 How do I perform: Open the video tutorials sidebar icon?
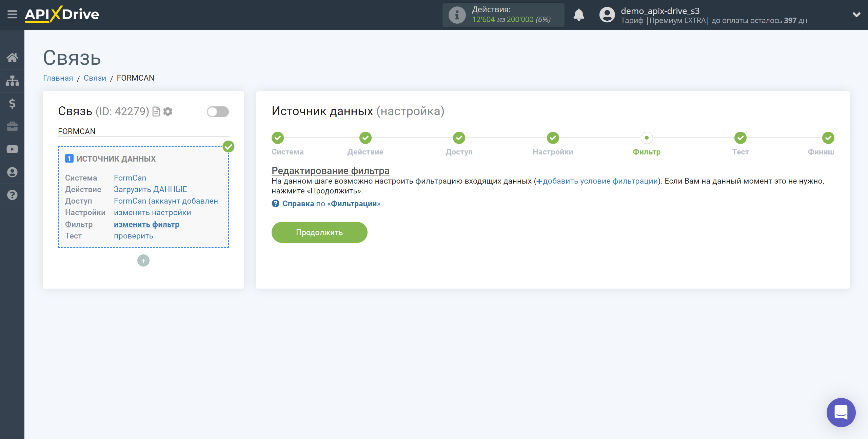[12, 149]
